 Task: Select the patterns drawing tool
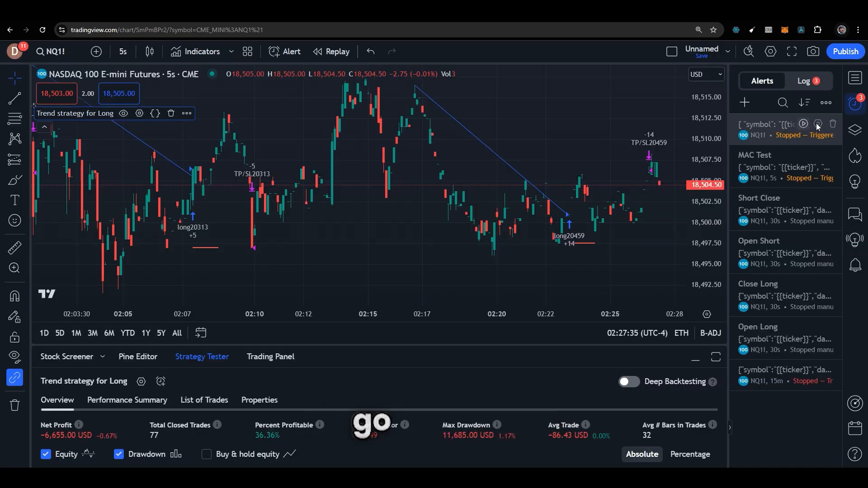tap(14, 139)
